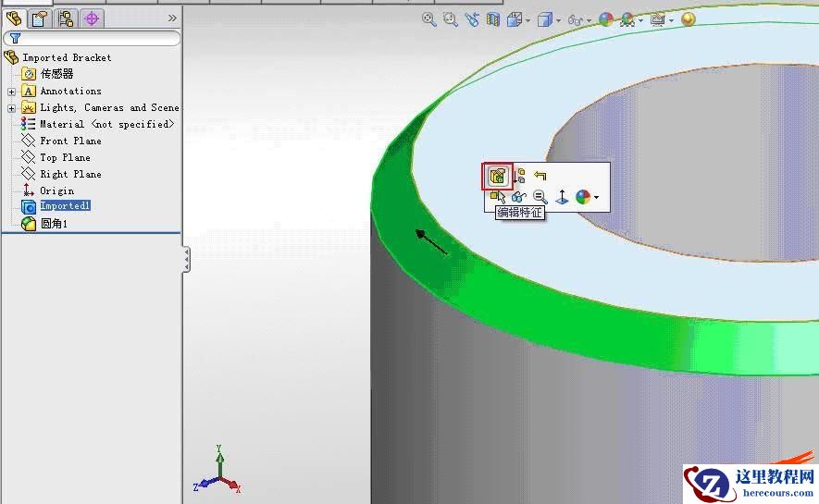
Task: Click Zoom to Area icon in view toolbar
Action: (450, 19)
